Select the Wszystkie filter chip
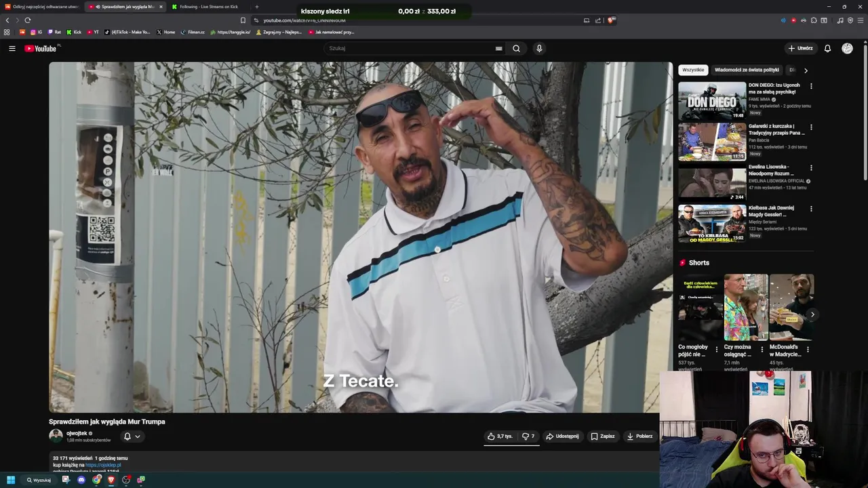 tap(693, 70)
